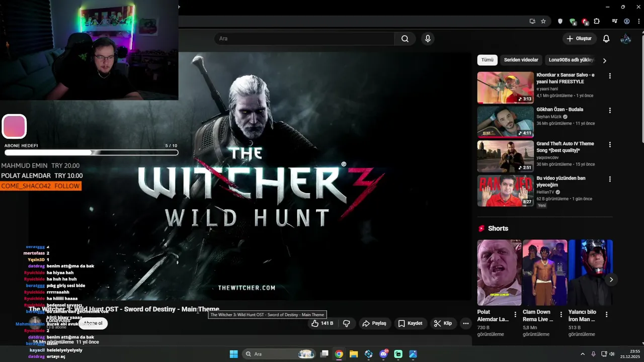Show more filter chips with right arrow
Screen dimensions: 644x362
[x=604, y=60]
